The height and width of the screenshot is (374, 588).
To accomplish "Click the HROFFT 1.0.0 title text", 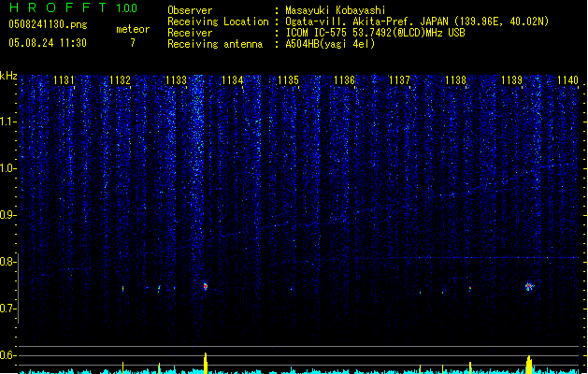I will [x=73, y=7].
